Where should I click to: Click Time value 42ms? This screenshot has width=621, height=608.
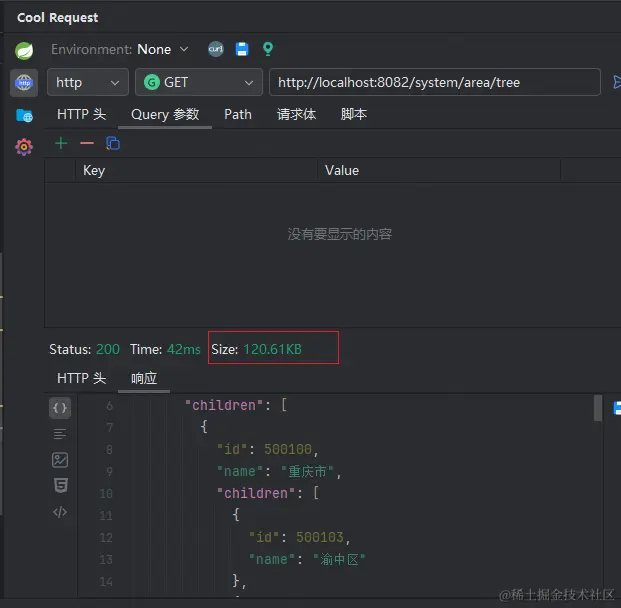[184, 349]
